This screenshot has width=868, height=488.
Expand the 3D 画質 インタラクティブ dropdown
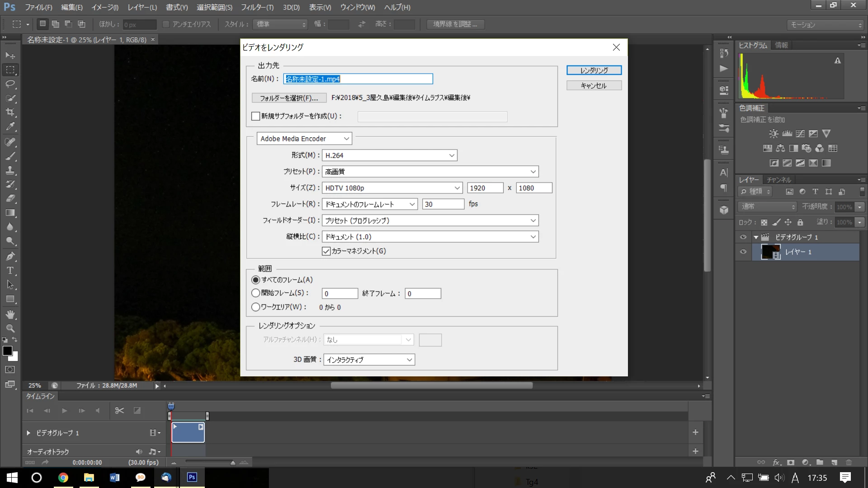[369, 360]
